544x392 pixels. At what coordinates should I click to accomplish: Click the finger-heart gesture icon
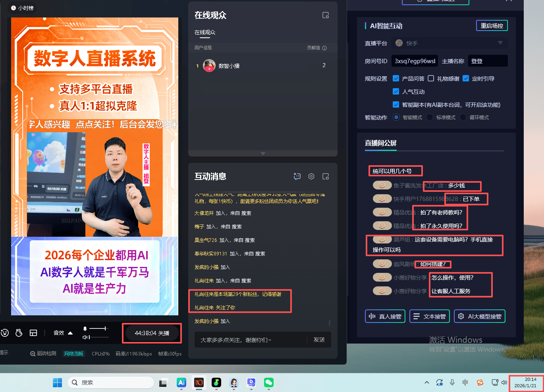[x=19, y=333]
